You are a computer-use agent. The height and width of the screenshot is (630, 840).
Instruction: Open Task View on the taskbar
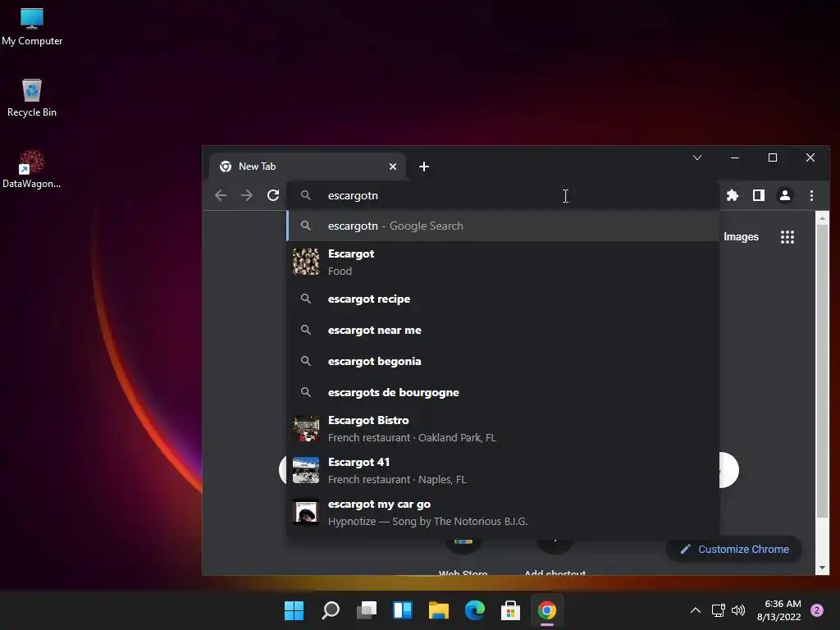pos(367,610)
